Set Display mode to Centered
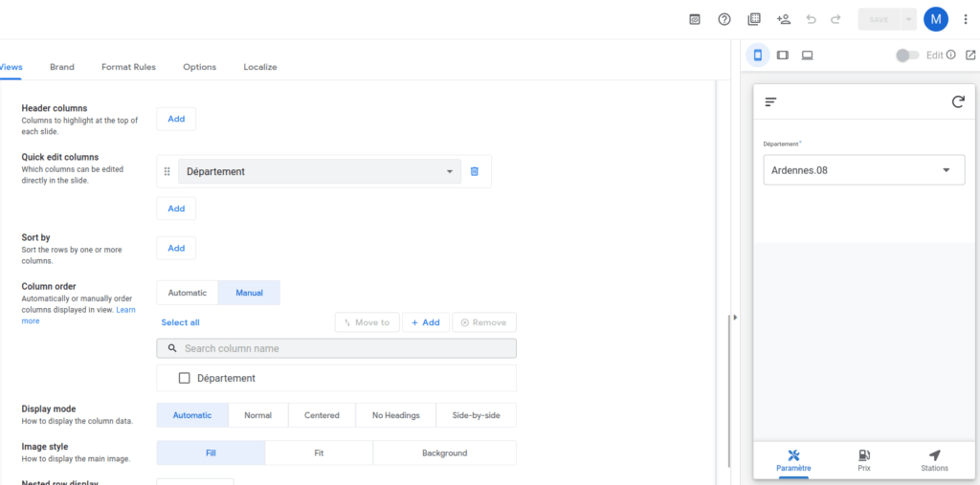 pyautogui.click(x=322, y=415)
